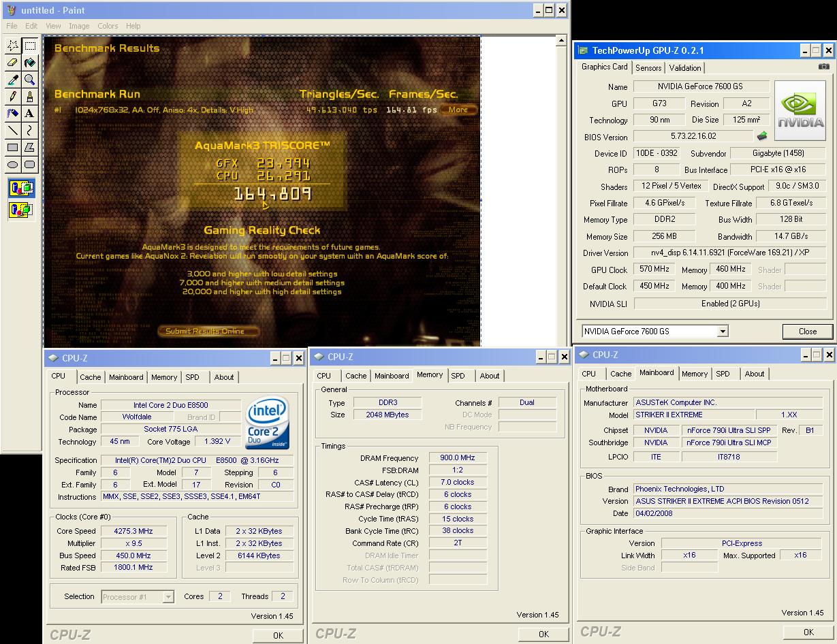Select the Curve tool in Paint
This screenshot has width=837, height=644.
(30, 131)
